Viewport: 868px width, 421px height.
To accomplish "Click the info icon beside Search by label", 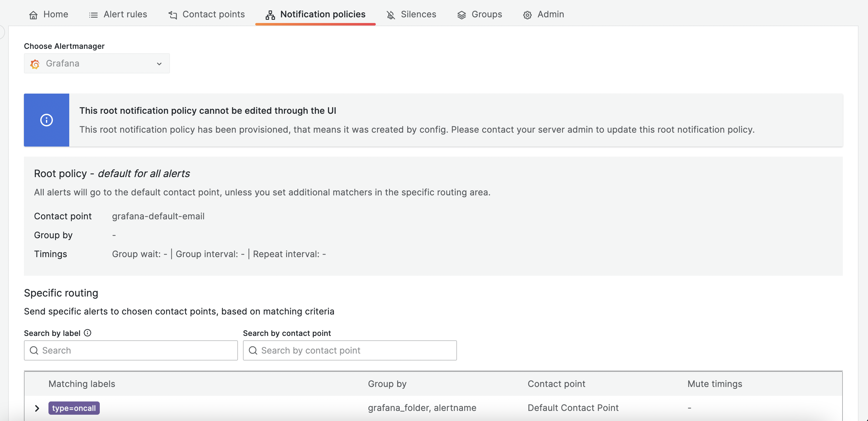I will pyautogui.click(x=87, y=333).
